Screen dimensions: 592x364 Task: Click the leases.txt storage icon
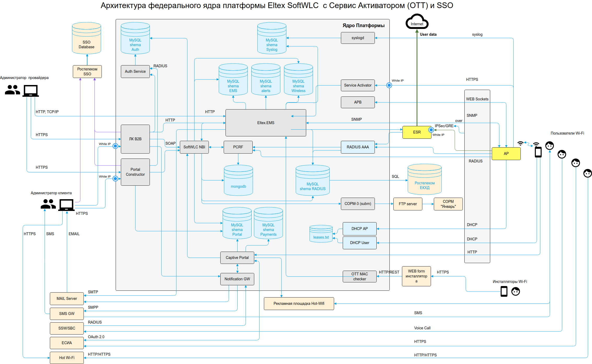point(321,234)
